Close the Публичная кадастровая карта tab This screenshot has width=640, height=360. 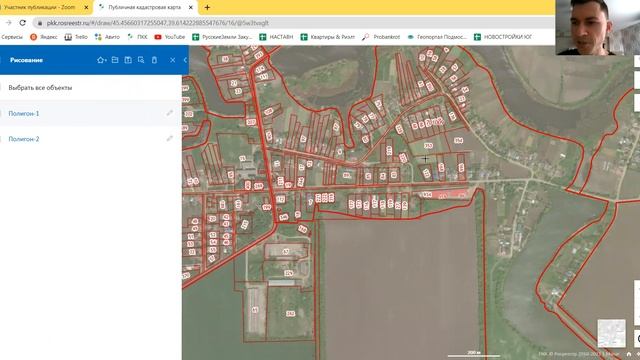coord(191,7)
